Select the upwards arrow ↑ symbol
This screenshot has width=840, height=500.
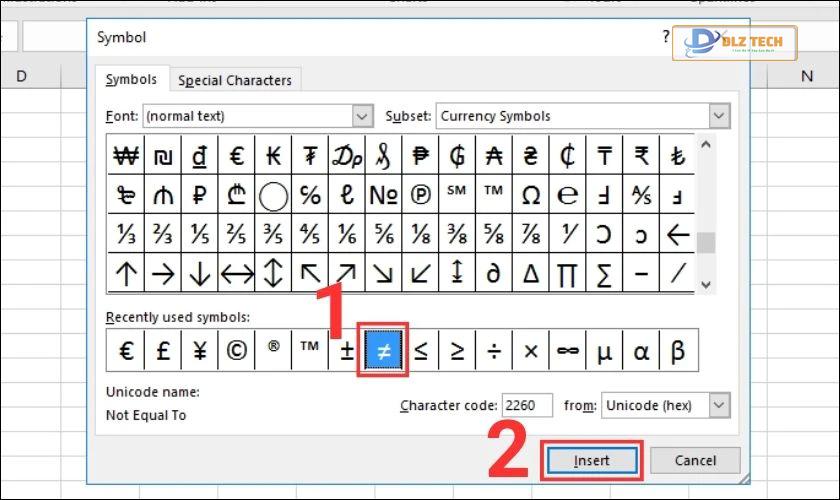(126, 273)
